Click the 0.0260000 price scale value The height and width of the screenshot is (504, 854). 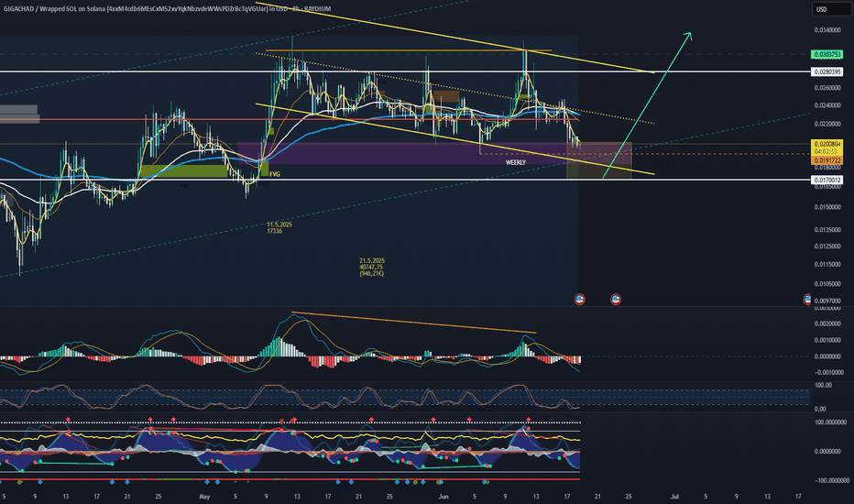click(827, 88)
